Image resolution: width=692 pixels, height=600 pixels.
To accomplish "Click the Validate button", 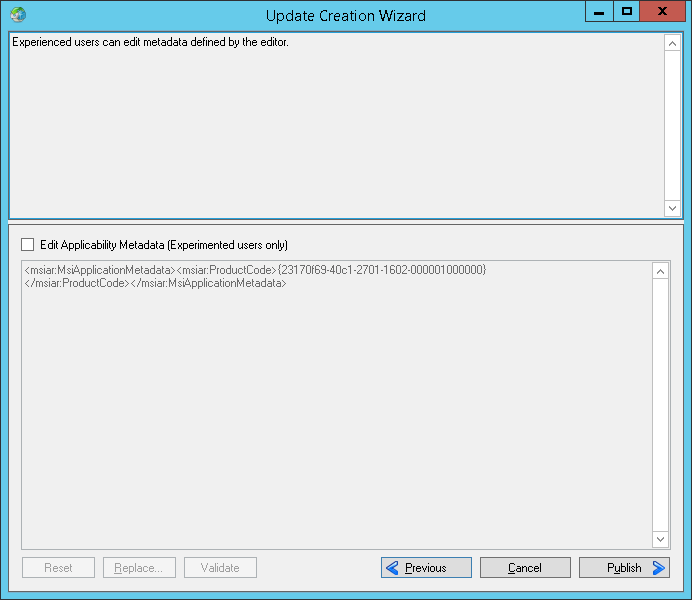I will pyautogui.click(x=220, y=567).
